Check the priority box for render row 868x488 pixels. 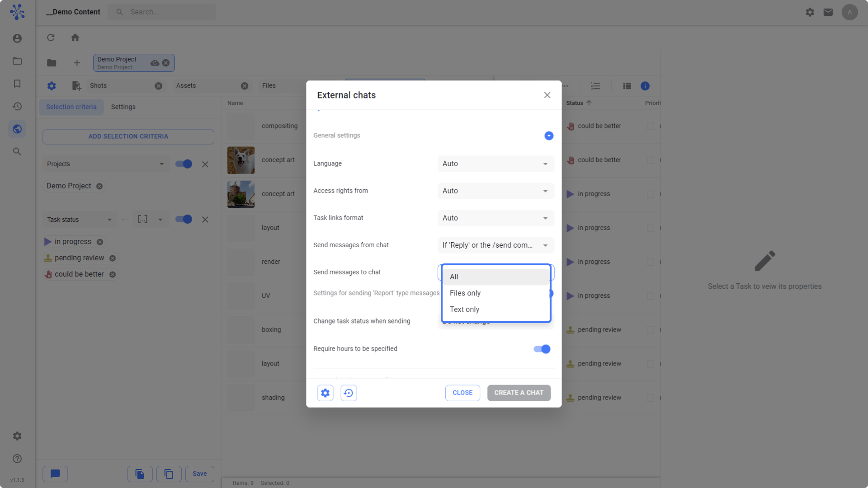click(x=650, y=262)
